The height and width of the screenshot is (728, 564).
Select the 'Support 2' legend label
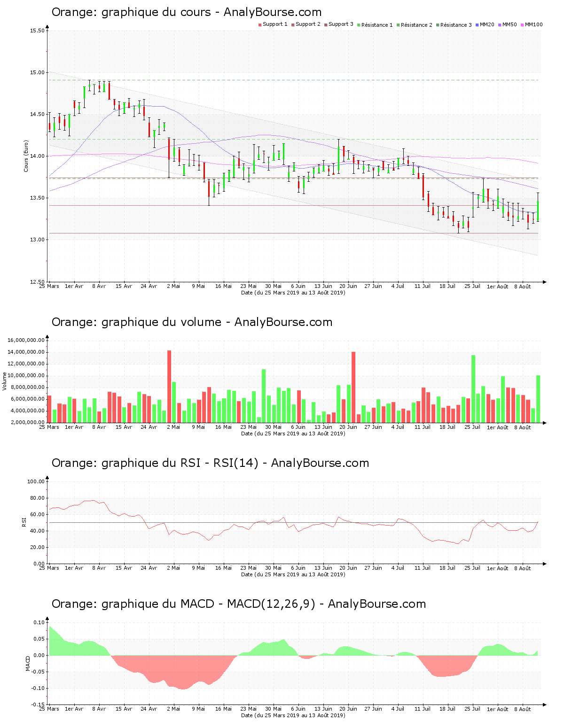tap(308, 24)
